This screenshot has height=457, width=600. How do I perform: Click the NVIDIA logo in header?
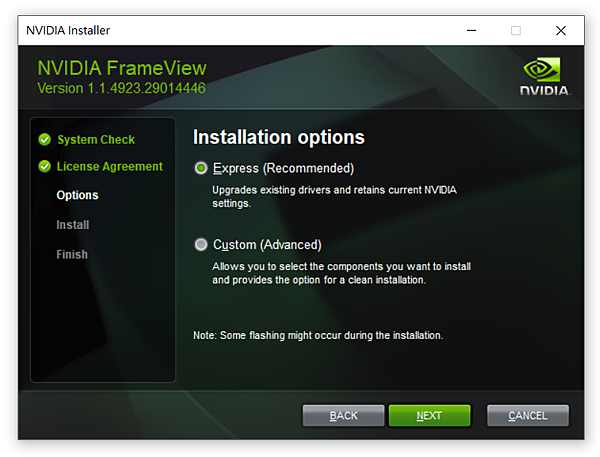tap(544, 76)
